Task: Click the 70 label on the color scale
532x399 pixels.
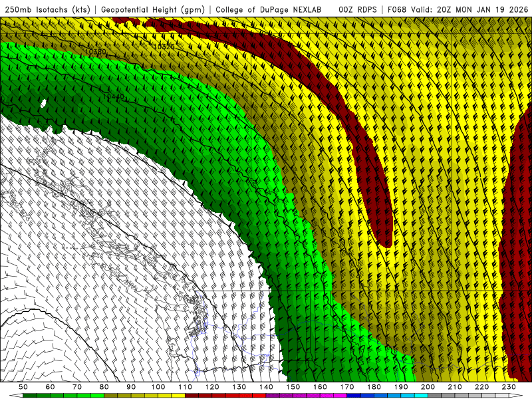Action: [77, 387]
